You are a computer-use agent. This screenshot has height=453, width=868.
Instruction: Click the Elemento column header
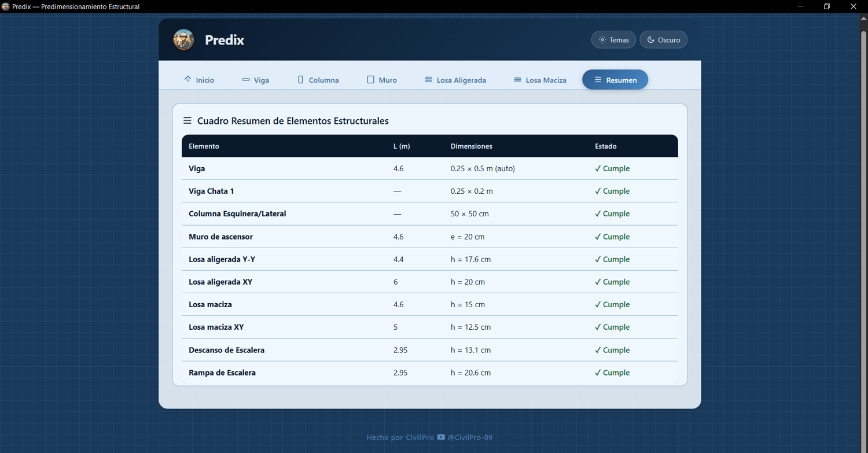pyautogui.click(x=204, y=146)
